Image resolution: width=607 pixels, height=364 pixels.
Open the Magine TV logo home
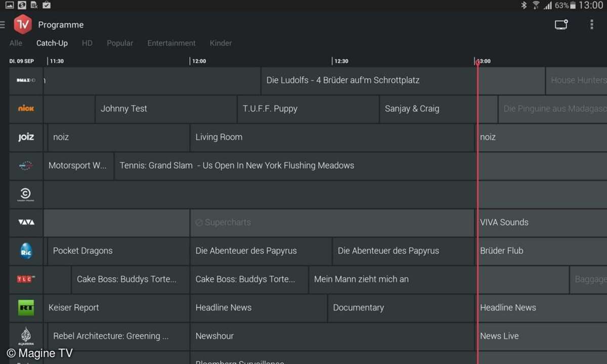click(x=23, y=24)
